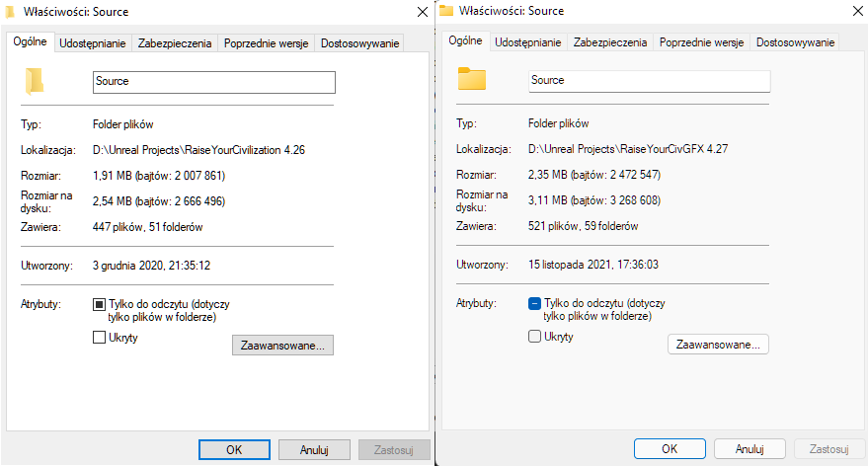868x466 pixels.
Task: Click Zastosuj button in right window
Action: click(829, 449)
